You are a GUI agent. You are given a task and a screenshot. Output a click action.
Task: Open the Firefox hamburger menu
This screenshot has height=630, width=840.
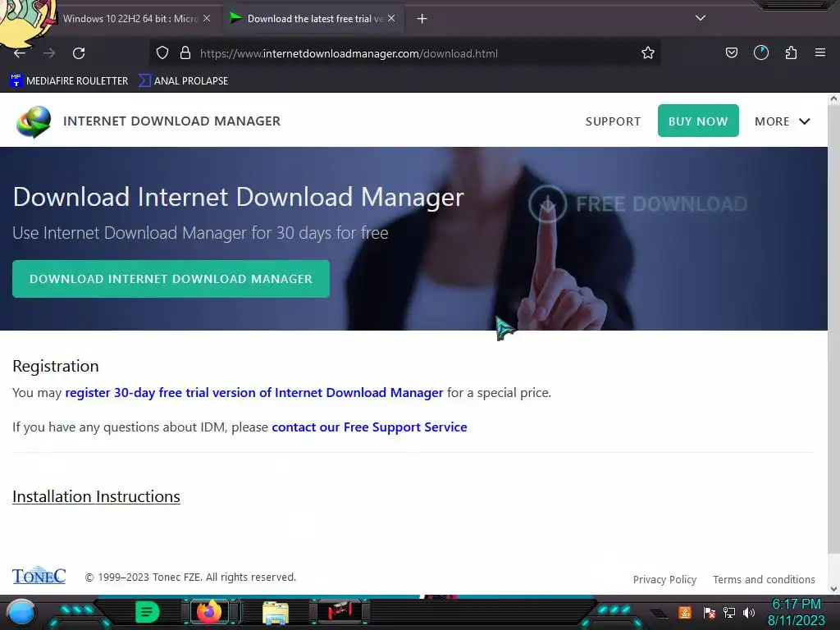(819, 53)
